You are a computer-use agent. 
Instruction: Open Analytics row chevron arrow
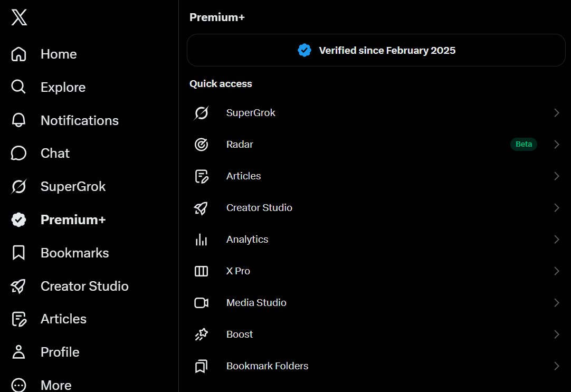(556, 240)
